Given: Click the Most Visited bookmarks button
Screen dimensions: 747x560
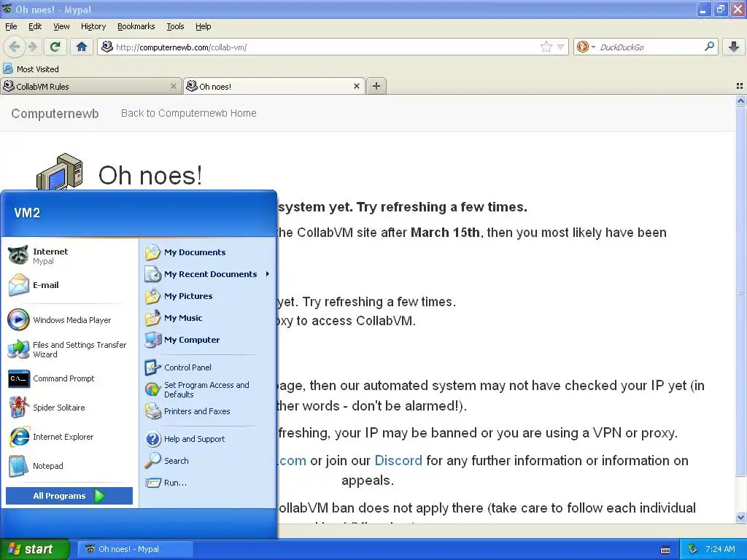Looking at the screenshot, I should [31, 69].
